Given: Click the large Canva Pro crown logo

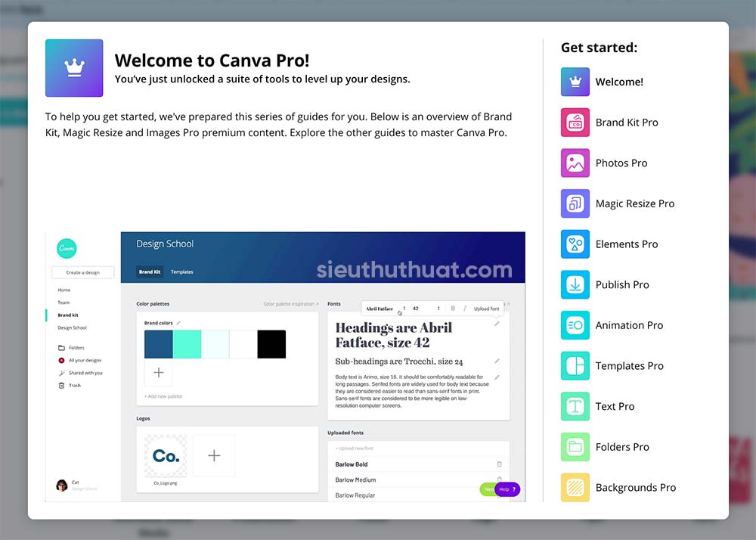Looking at the screenshot, I should [x=74, y=68].
